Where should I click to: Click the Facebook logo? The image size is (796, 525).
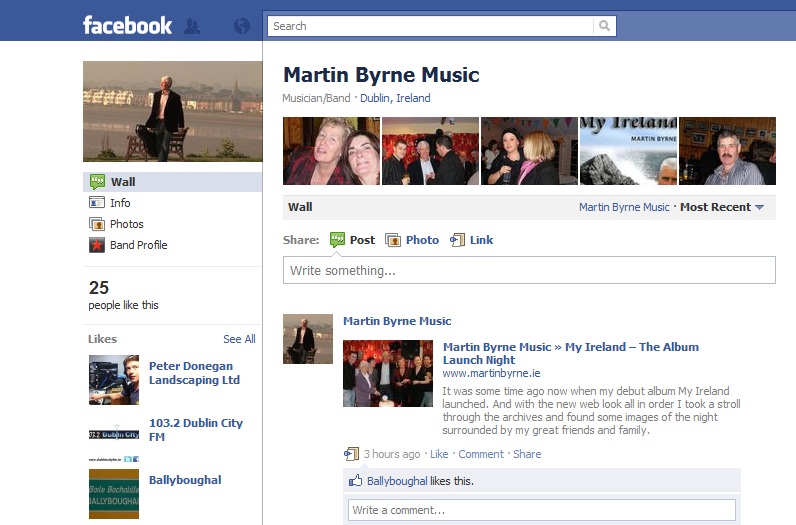tap(127, 25)
